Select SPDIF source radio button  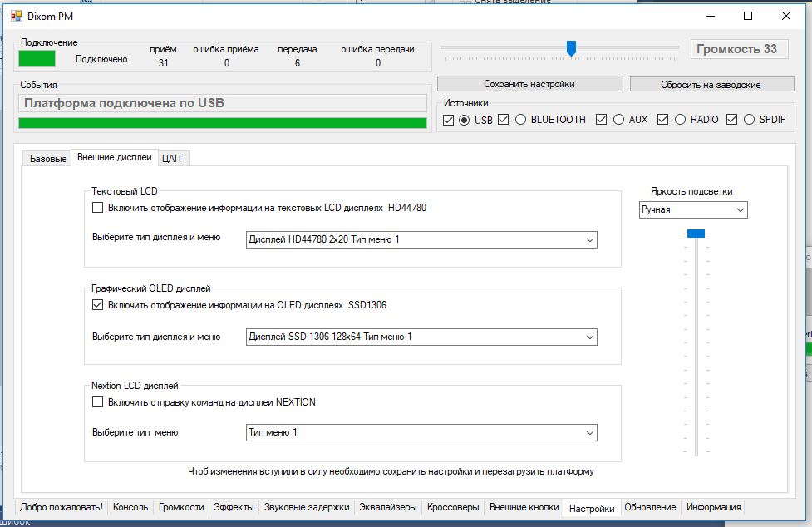749,120
